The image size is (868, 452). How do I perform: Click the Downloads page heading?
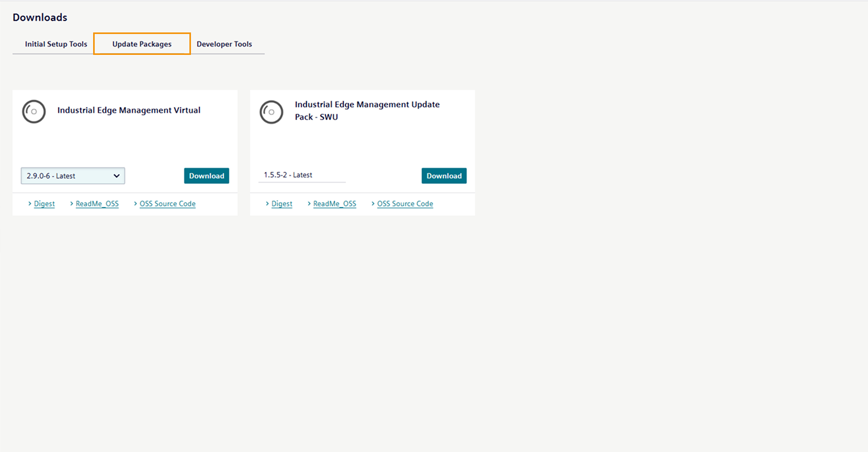40,17
